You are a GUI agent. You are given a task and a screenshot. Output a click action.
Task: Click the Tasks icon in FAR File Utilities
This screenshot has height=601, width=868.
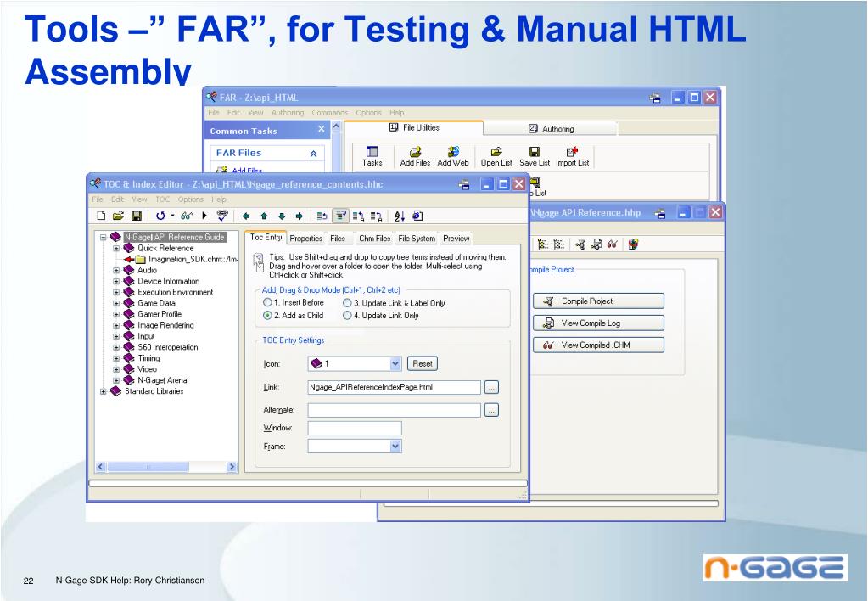372,156
